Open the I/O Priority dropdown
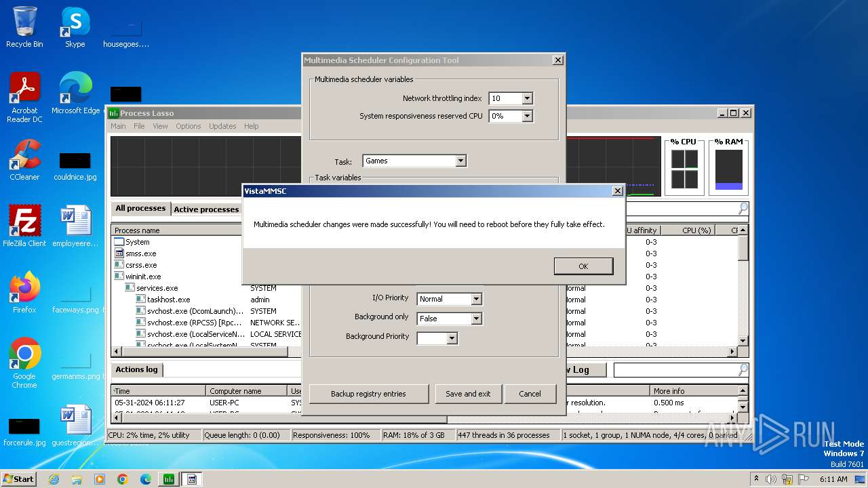This screenshot has width=868, height=488. tap(476, 299)
